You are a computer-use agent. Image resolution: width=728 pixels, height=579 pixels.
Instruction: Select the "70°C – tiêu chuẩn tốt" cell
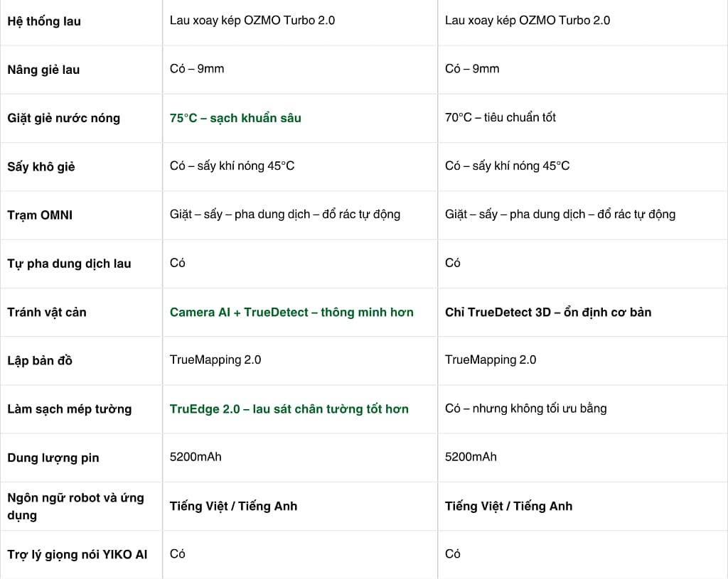(500, 117)
